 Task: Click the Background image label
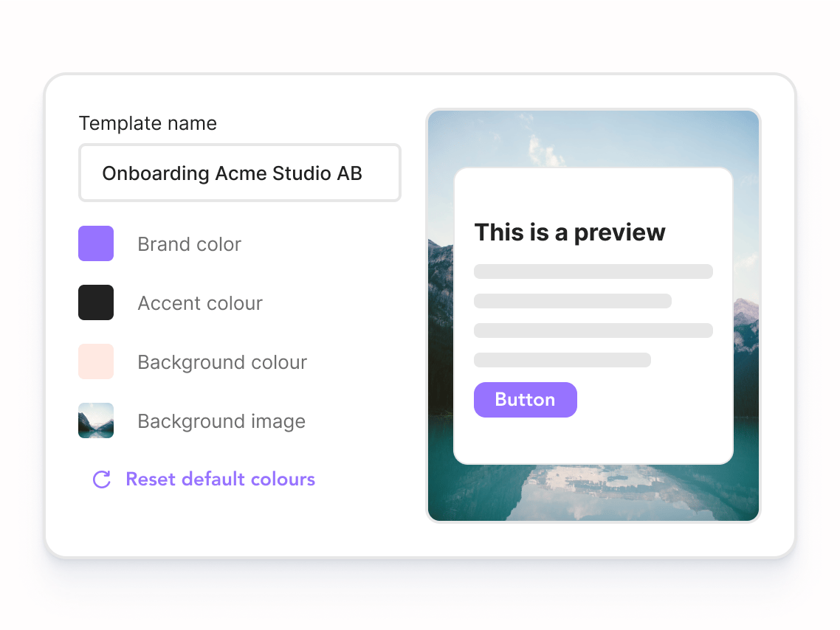pos(221,421)
